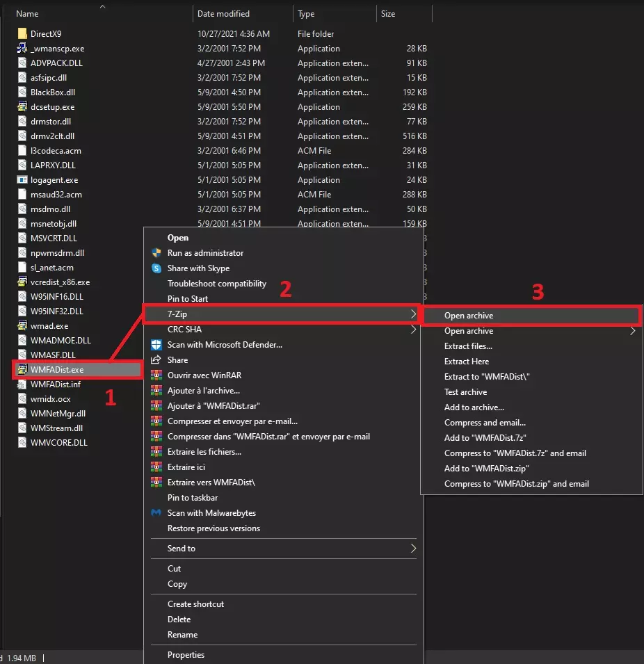Click the WMFADist.inf file icon

[x=22, y=384]
